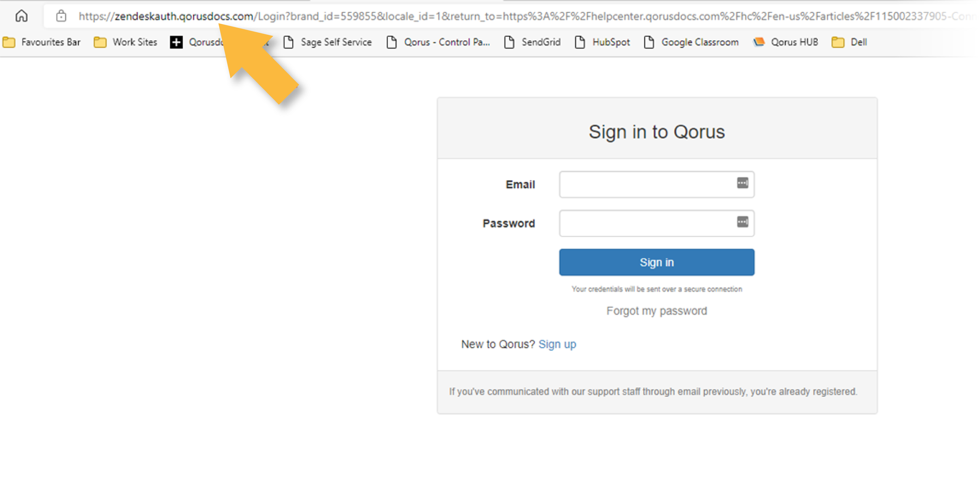Click the autofill icon in Password field
This screenshot has width=980, height=496.
(x=742, y=222)
